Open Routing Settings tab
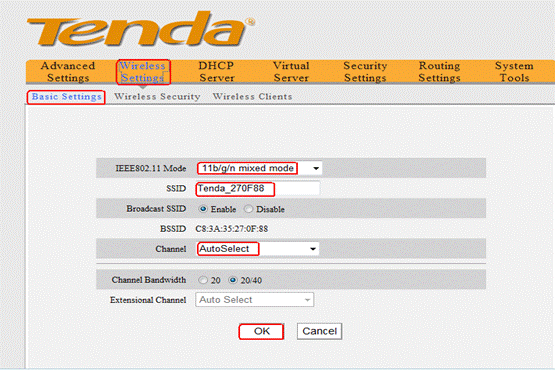Viewport: 555px width, 370px height. [439, 72]
